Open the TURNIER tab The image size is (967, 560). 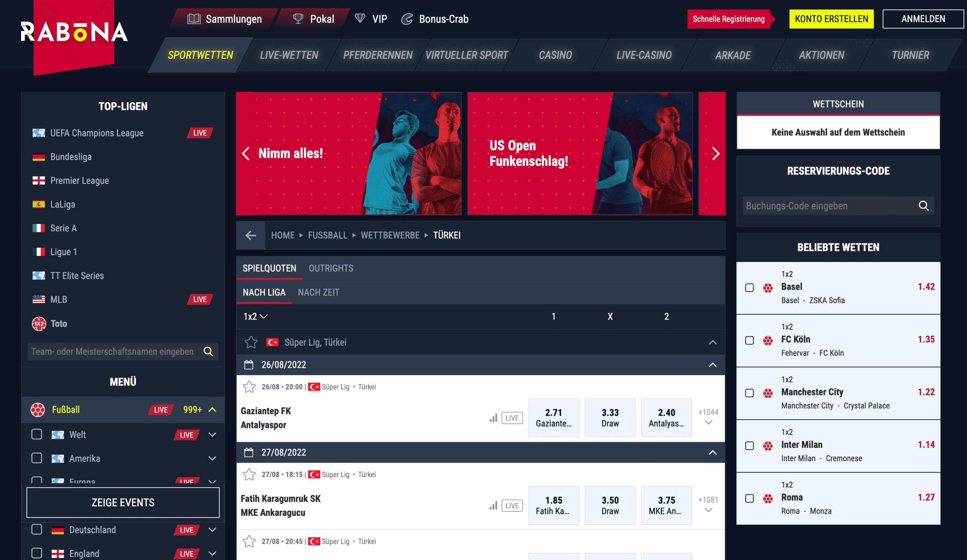click(910, 55)
